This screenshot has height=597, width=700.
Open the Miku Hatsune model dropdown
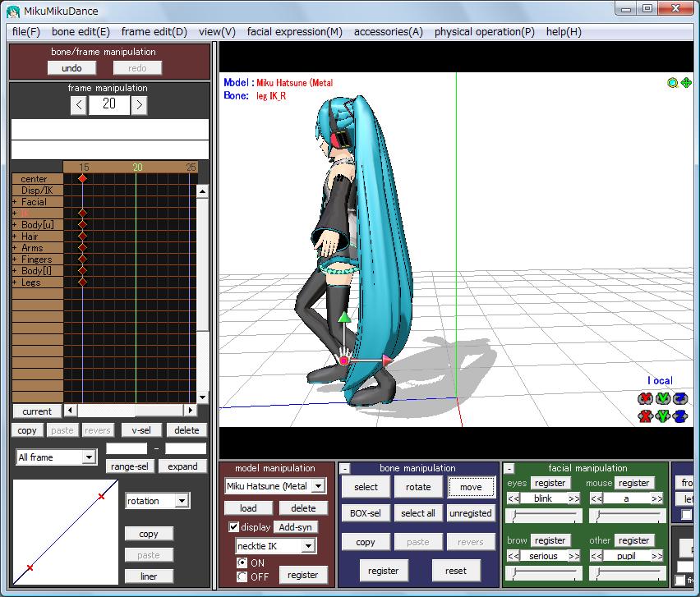(318, 485)
